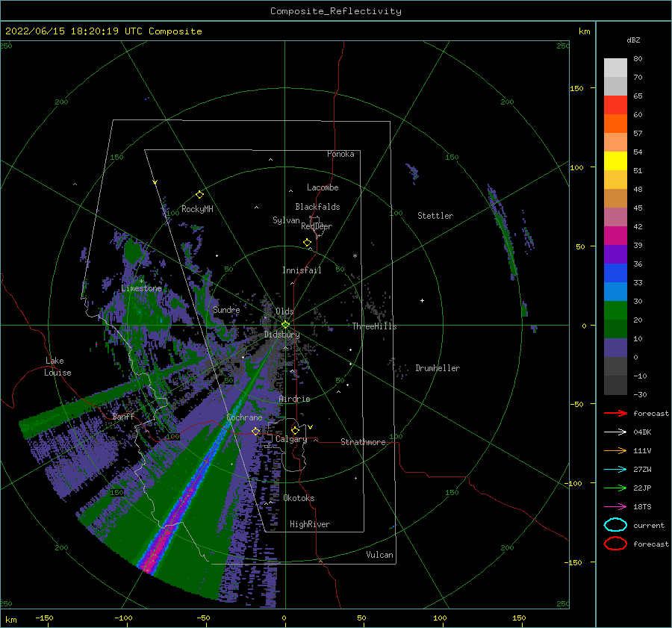Select the yellow diamond marker under Cochrane
The image size is (672, 628).
coord(256,431)
